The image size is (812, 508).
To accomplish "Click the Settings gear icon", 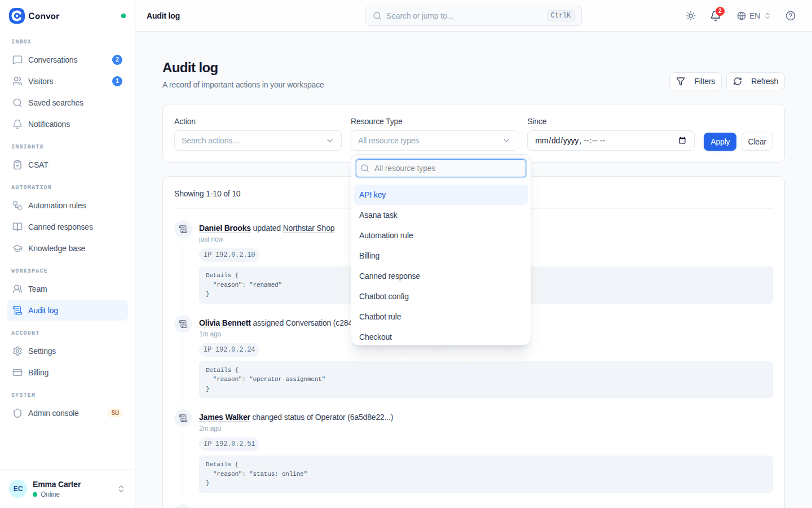I will [17, 351].
